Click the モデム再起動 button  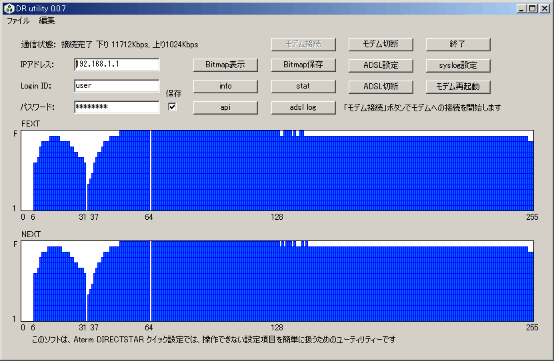[x=458, y=87]
